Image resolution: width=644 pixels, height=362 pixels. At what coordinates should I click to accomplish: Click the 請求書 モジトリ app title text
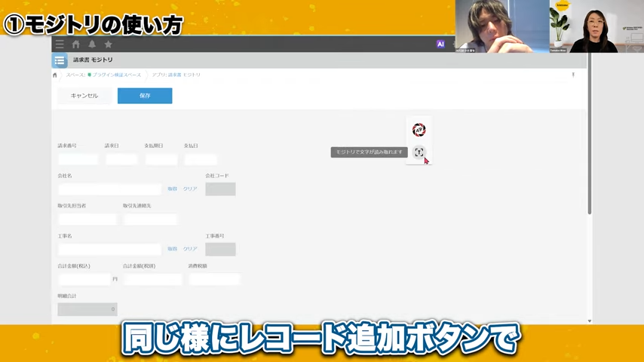tap(93, 60)
